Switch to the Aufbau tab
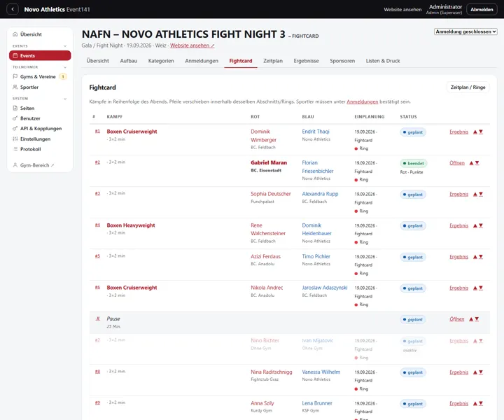 (129, 61)
